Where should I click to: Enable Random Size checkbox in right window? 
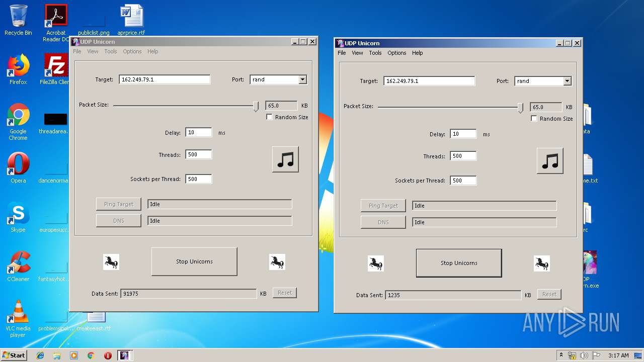click(x=534, y=119)
